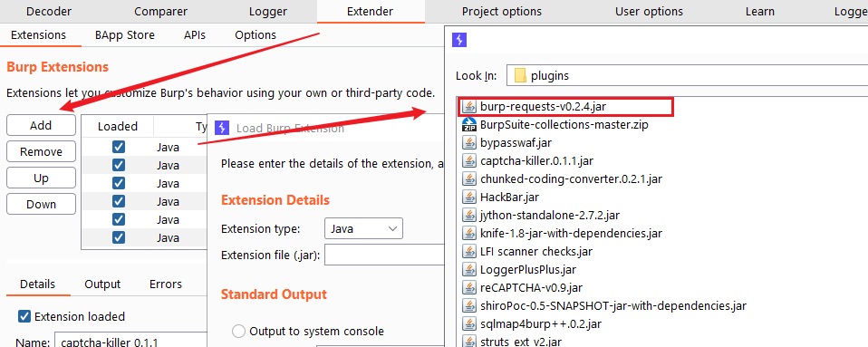The image size is (868, 347).
Task: Choose the bypasswaf.jar file icon
Action: pyautogui.click(x=469, y=143)
